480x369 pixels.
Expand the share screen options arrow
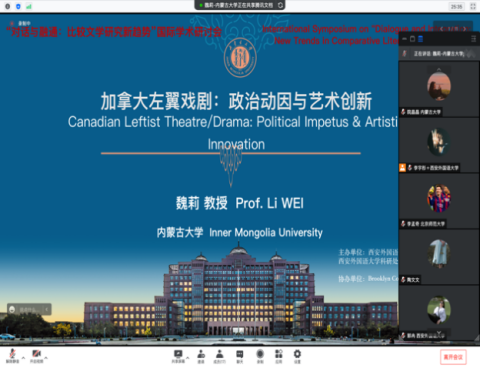(x=188, y=358)
